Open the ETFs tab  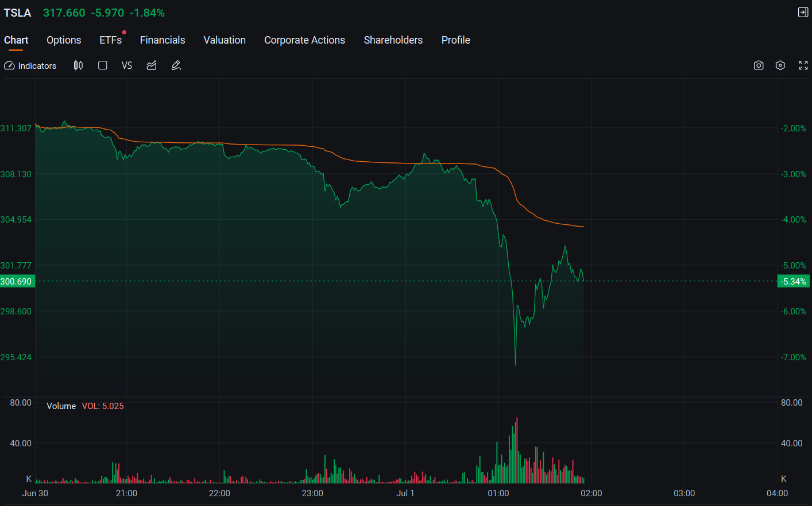click(x=110, y=40)
